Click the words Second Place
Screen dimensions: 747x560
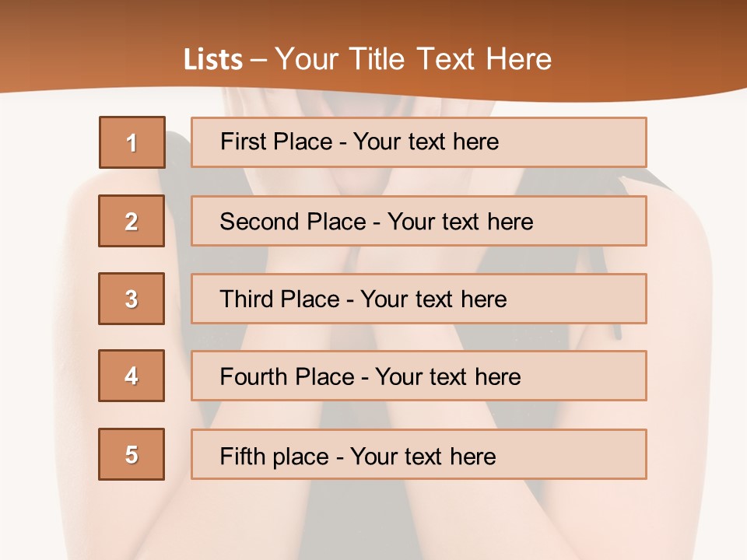click(x=293, y=222)
